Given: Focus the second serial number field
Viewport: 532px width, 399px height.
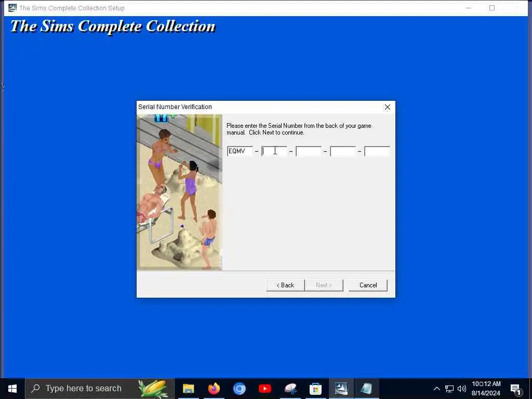Looking at the screenshot, I should (274, 151).
